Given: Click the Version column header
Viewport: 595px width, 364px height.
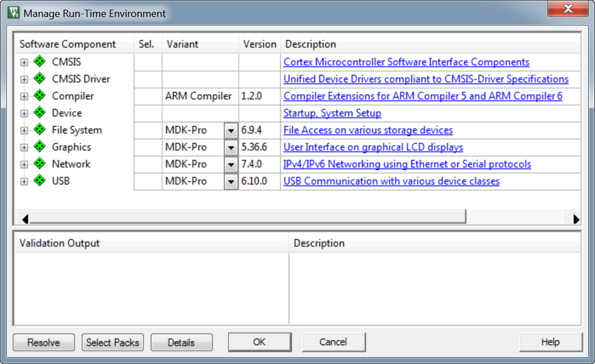Looking at the screenshot, I should click(x=259, y=44).
